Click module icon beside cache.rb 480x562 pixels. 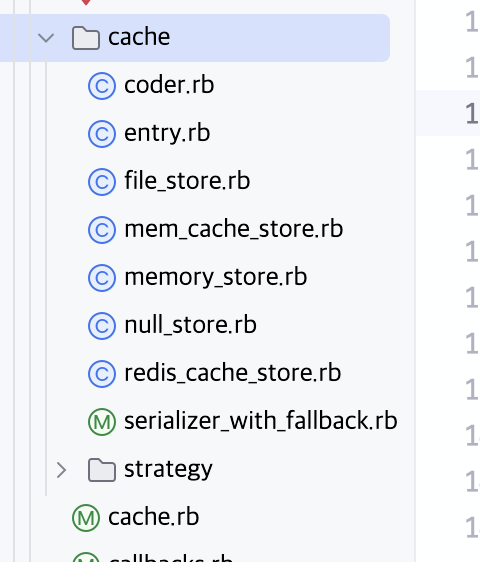tap(86, 518)
